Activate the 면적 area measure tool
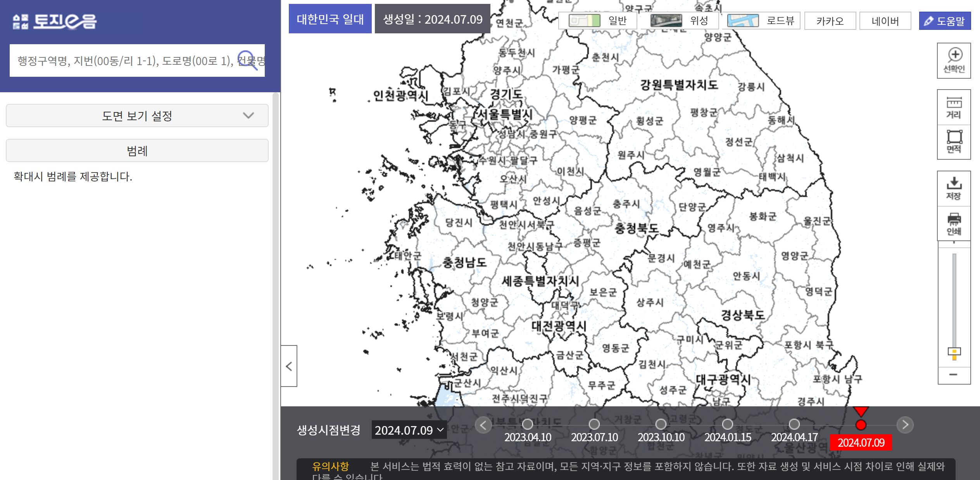The image size is (980, 480). click(x=954, y=142)
